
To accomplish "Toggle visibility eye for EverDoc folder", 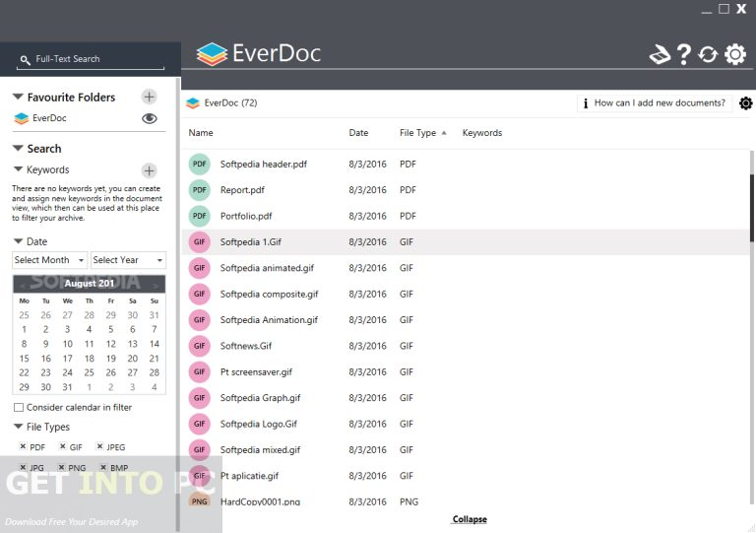I will [x=150, y=118].
